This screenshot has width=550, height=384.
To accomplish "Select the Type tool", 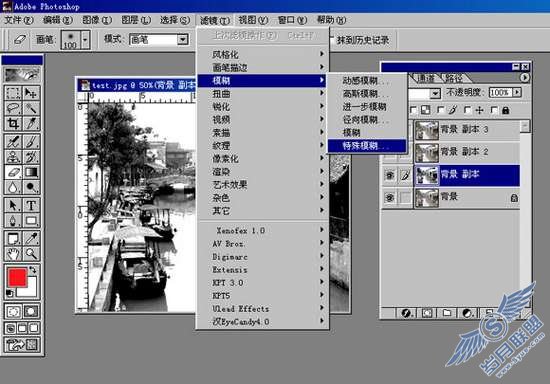I will (31, 206).
